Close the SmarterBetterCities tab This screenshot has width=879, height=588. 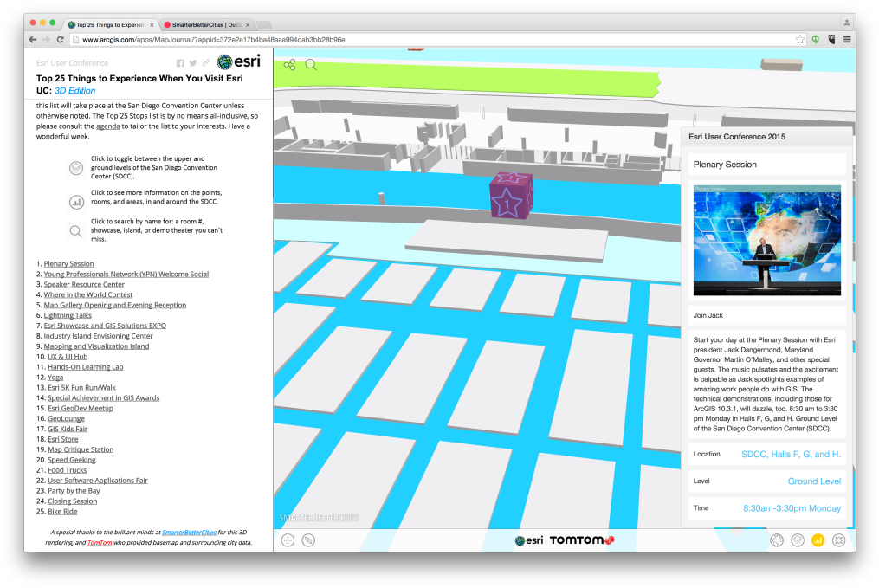coord(247,24)
